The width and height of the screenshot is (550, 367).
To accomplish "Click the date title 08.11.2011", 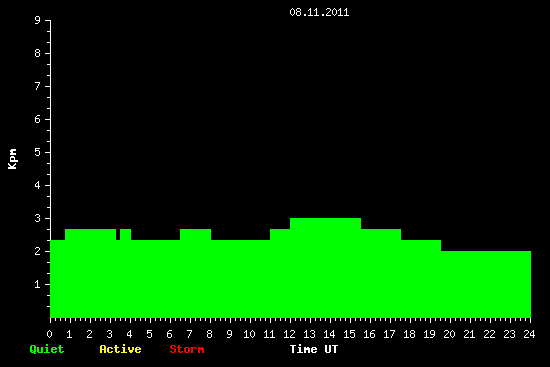I will pyautogui.click(x=319, y=12).
